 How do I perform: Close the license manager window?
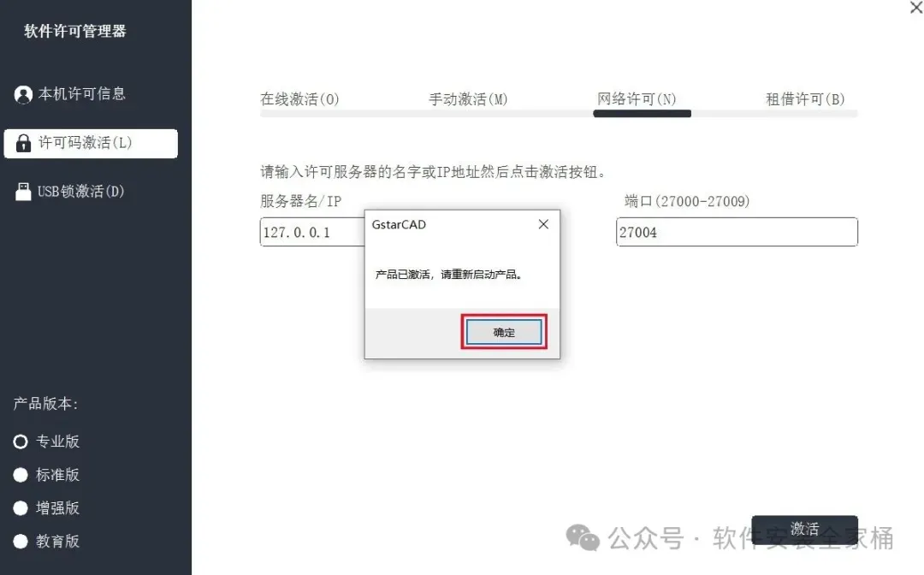tap(916, 9)
